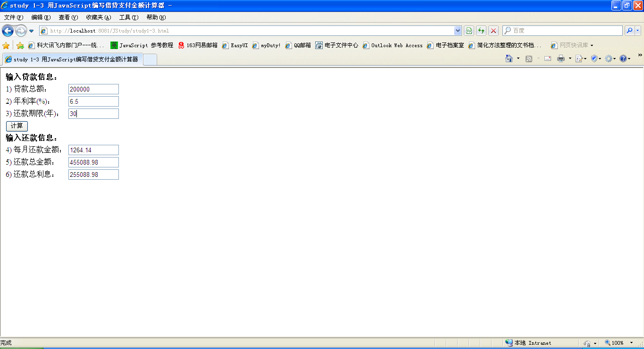Screen dimensions: 644x349
Task: Click the 还款总利息 output field
Action: click(x=93, y=174)
